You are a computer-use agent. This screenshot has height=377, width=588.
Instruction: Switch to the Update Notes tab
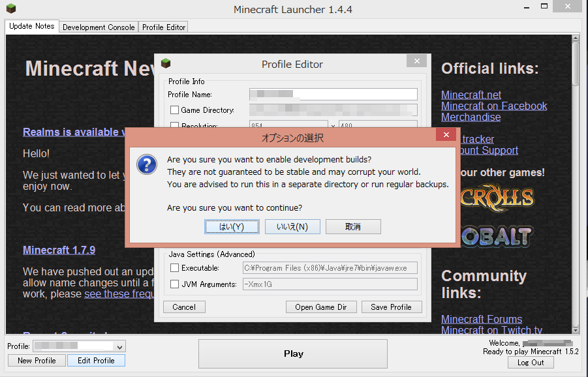tap(32, 26)
